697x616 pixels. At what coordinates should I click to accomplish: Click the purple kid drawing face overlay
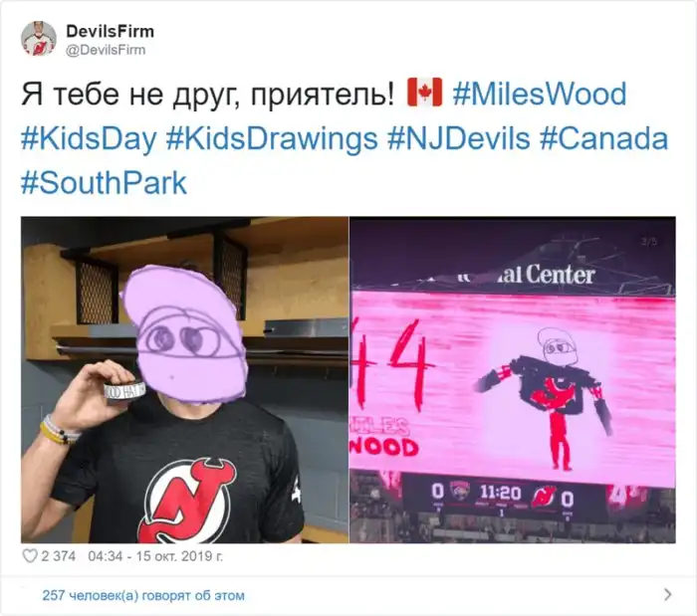point(184,334)
